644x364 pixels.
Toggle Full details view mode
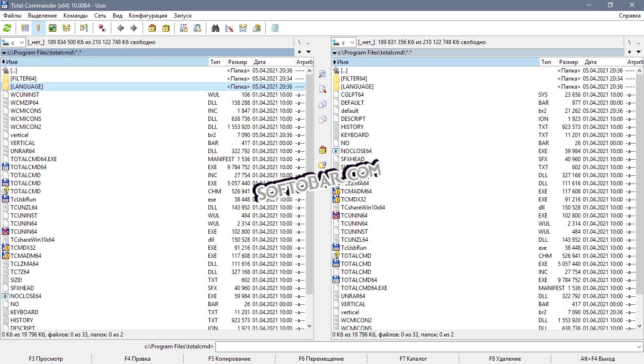[x=39, y=28]
